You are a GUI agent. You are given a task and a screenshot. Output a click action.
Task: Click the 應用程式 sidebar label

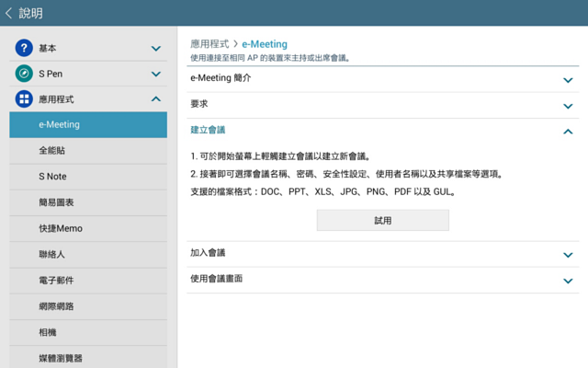tap(56, 99)
